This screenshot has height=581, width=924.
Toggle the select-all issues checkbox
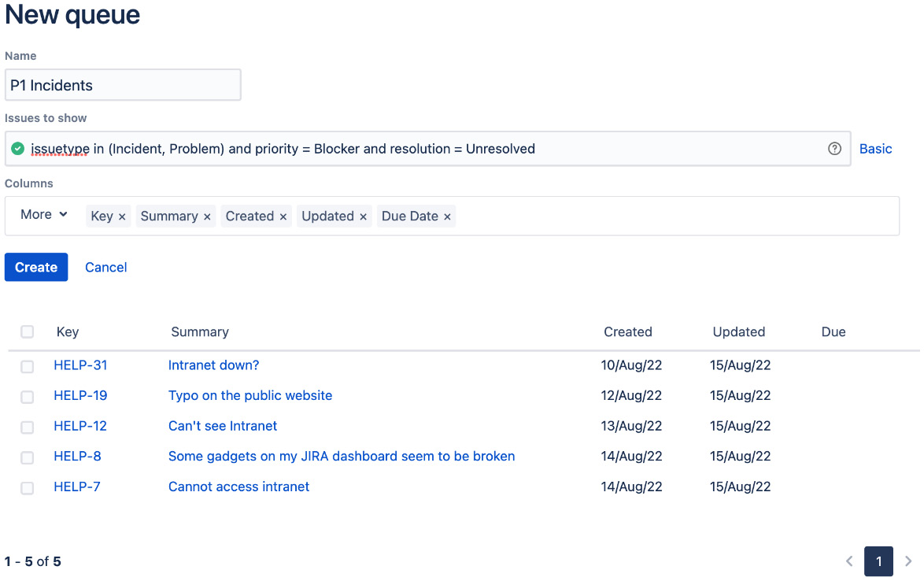coord(28,331)
